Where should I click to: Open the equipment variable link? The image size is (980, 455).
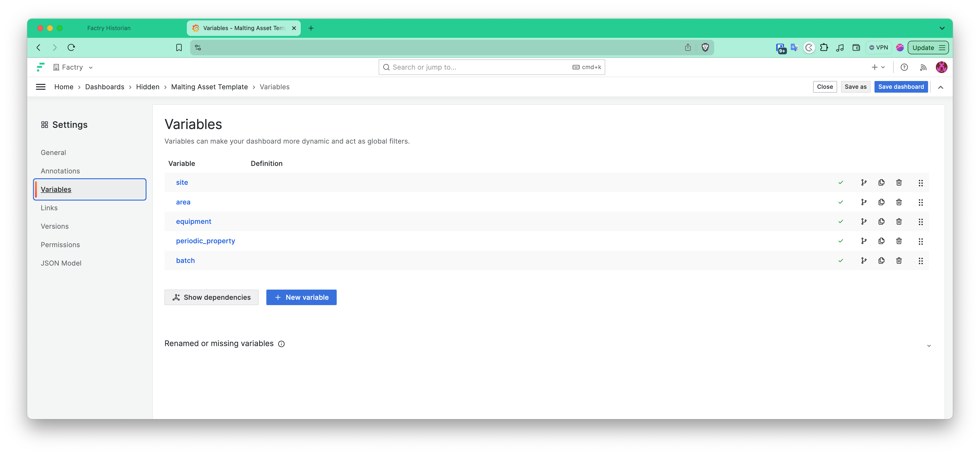[193, 222]
